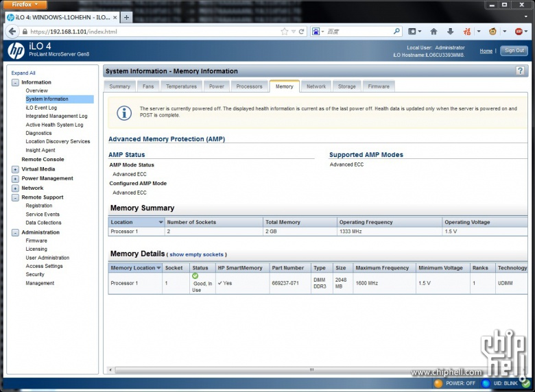Open Management under Administration

(40, 283)
